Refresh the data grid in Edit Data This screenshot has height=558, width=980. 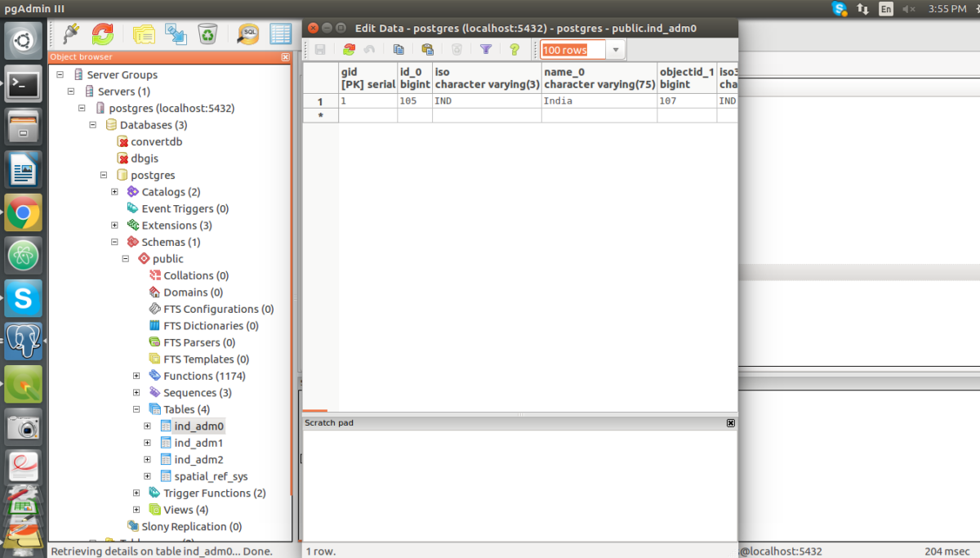coord(348,49)
